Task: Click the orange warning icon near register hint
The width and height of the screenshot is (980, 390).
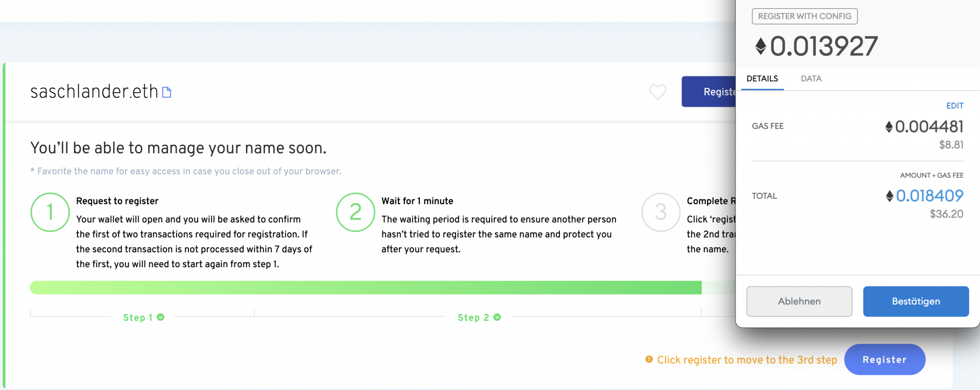Action: (649, 359)
